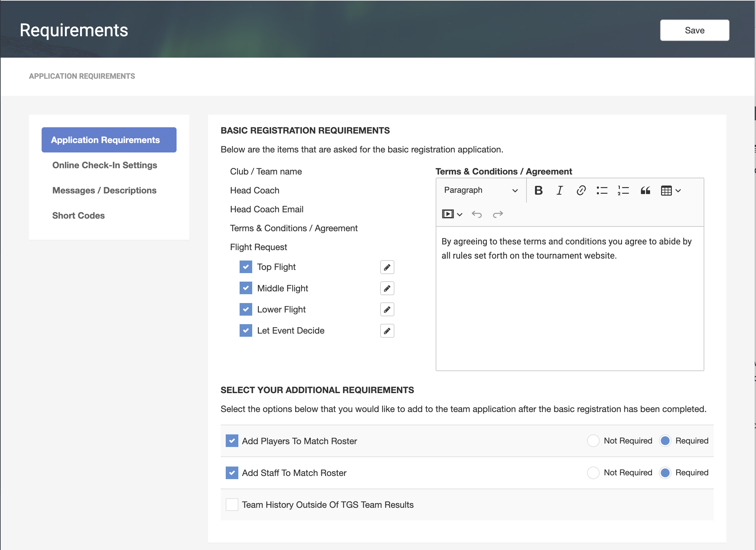Check Team History Outside Of TGS Team Results
This screenshot has height=550, width=756.
[x=232, y=505]
